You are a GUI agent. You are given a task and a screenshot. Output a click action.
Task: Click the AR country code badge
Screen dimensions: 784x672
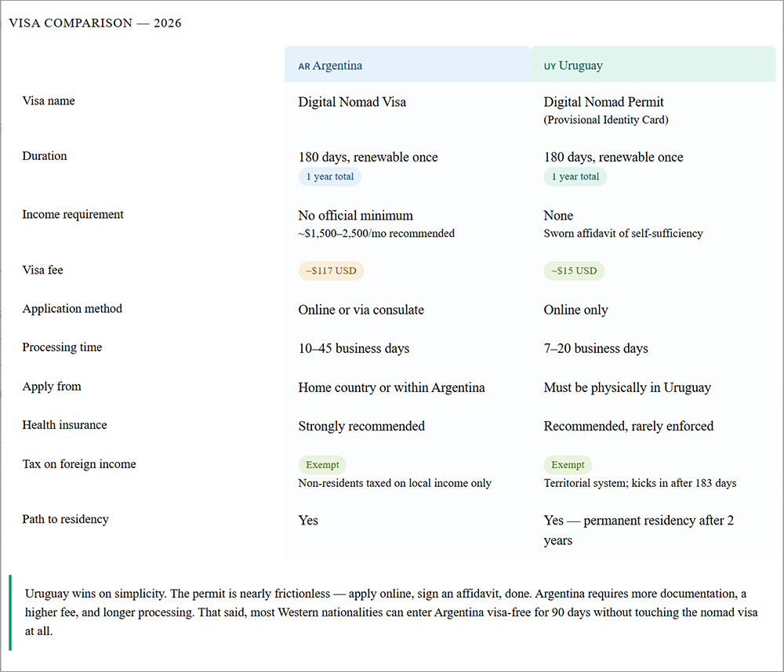coord(303,67)
